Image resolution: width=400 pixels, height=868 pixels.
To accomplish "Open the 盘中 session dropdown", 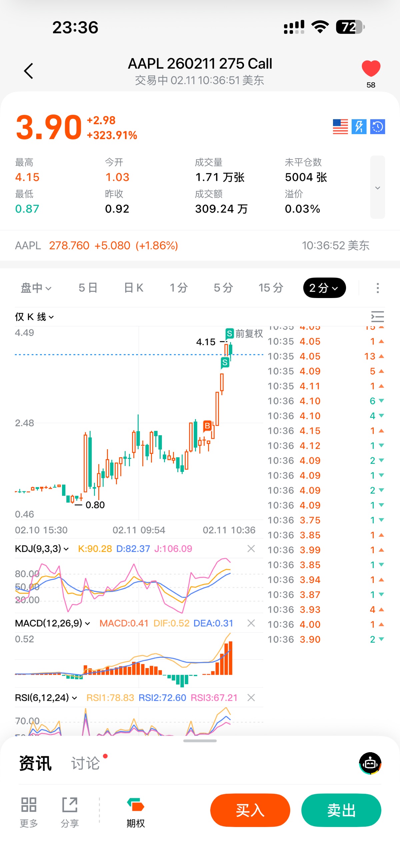I will pos(36,288).
